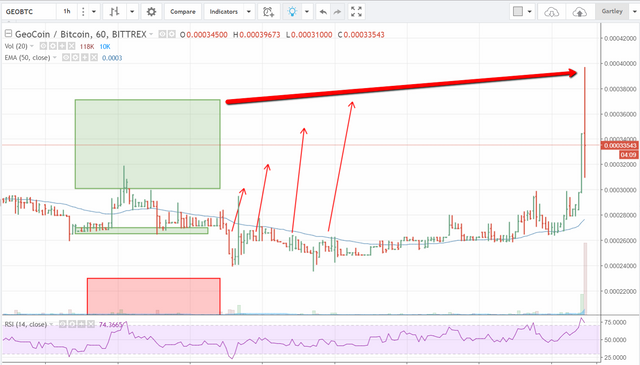This screenshot has width=640, height=365.
Task: Click the plus icon on EMA (50, close) row
Action: [x=84, y=58]
